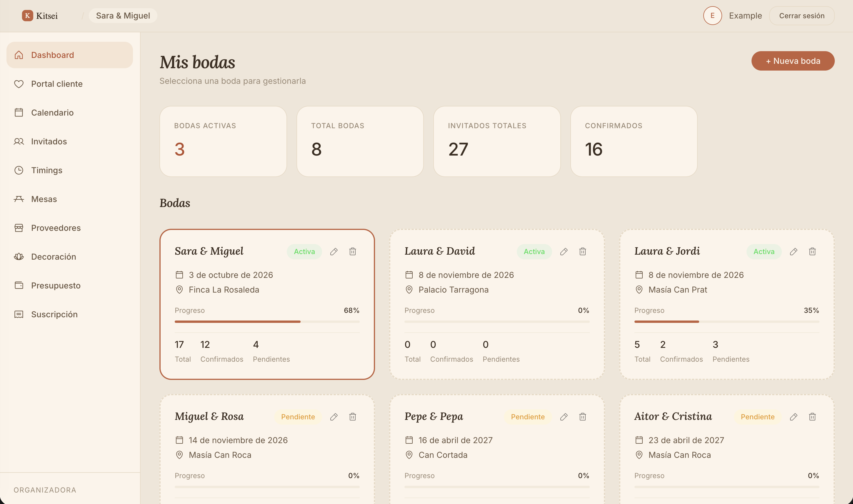Navigate to Decoración
This screenshot has width=853, height=504.
coord(70,257)
